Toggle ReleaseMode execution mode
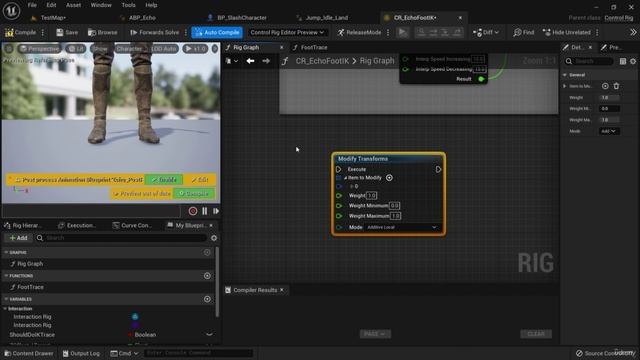This screenshot has height=360, width=640. coord(359,32)
